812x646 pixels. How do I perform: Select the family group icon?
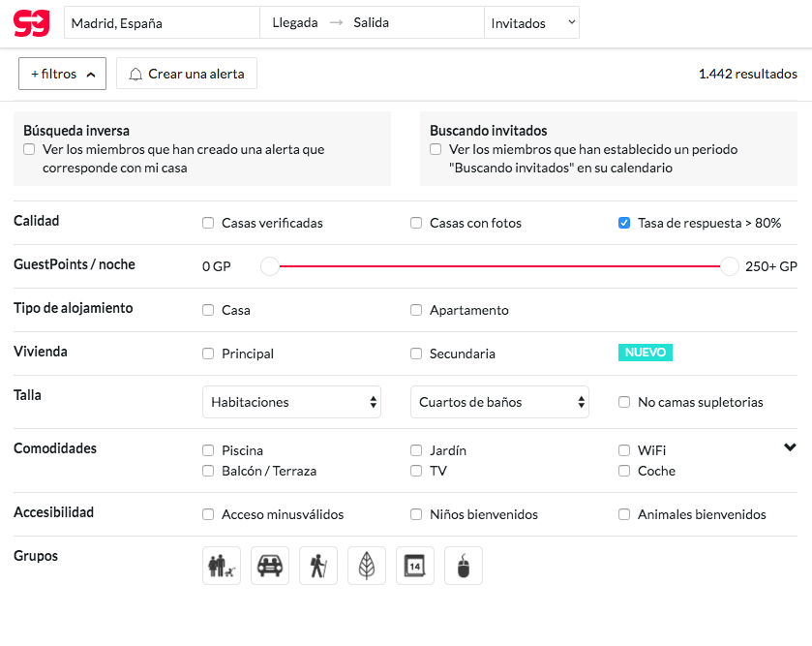[221, 565]
